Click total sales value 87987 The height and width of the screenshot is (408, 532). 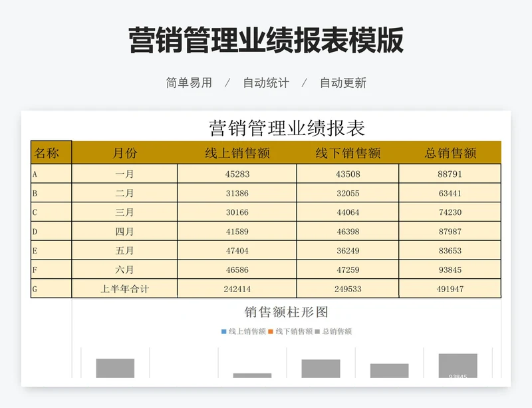pyautogui.click(x=450, y=232)
